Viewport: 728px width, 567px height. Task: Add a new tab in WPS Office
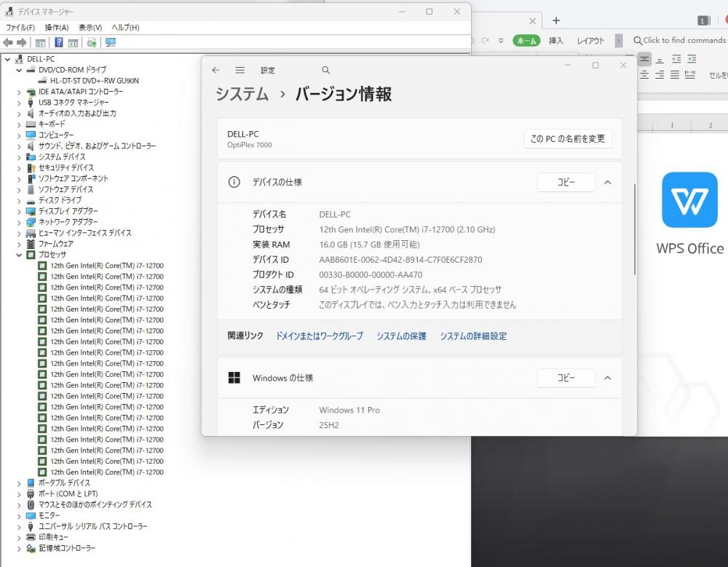(556, 20)
